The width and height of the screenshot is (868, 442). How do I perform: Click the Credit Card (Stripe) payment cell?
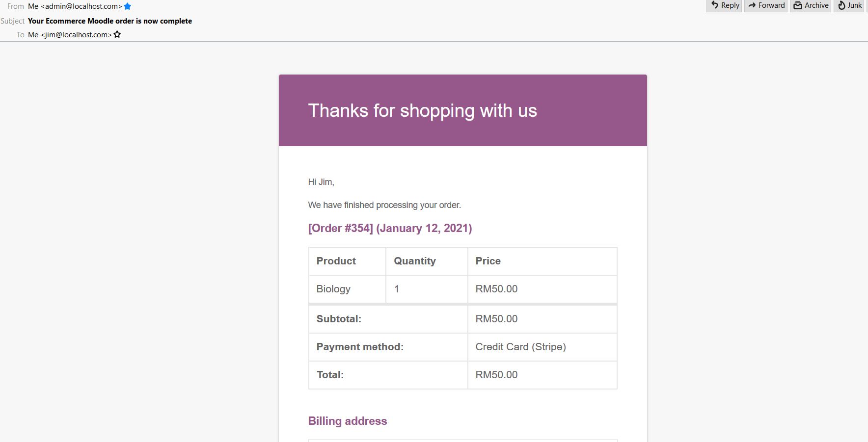pyautogui.click(x=520, y=347)
